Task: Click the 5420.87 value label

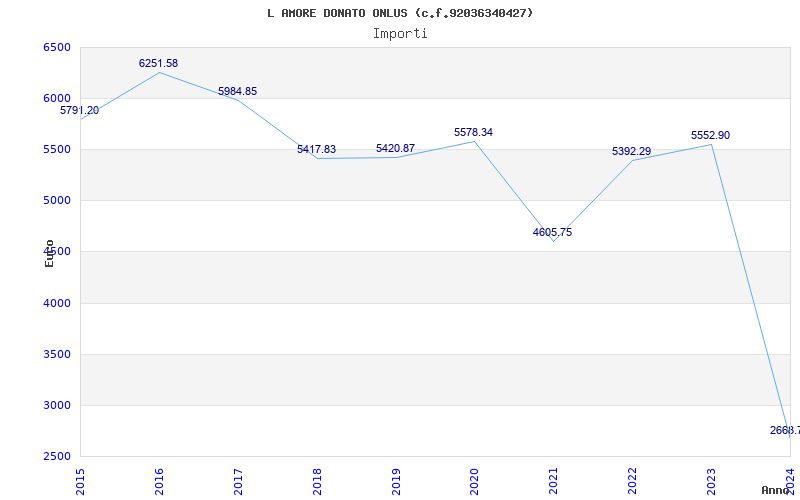Action: [395, 148]
